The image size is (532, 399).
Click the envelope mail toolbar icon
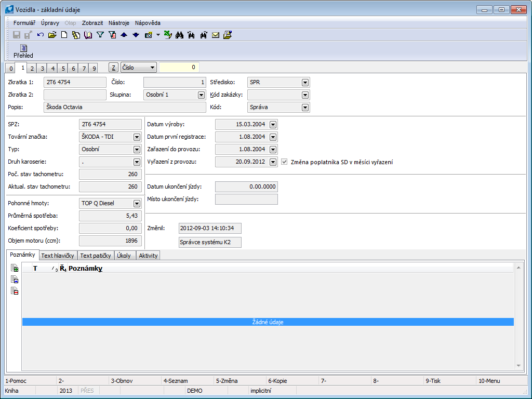tap(216, 35)
